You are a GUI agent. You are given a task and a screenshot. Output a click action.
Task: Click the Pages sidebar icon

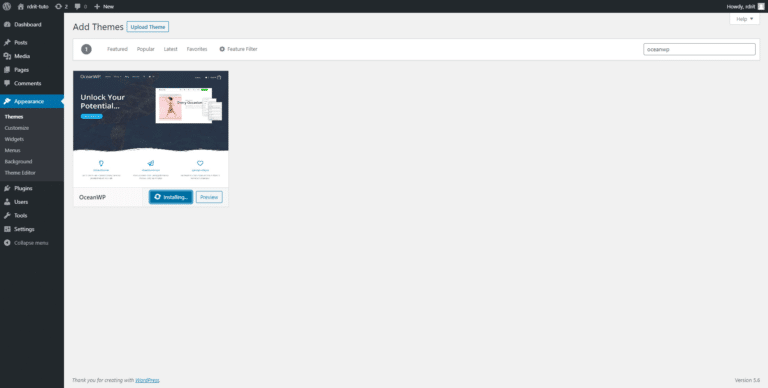[7, 70]
